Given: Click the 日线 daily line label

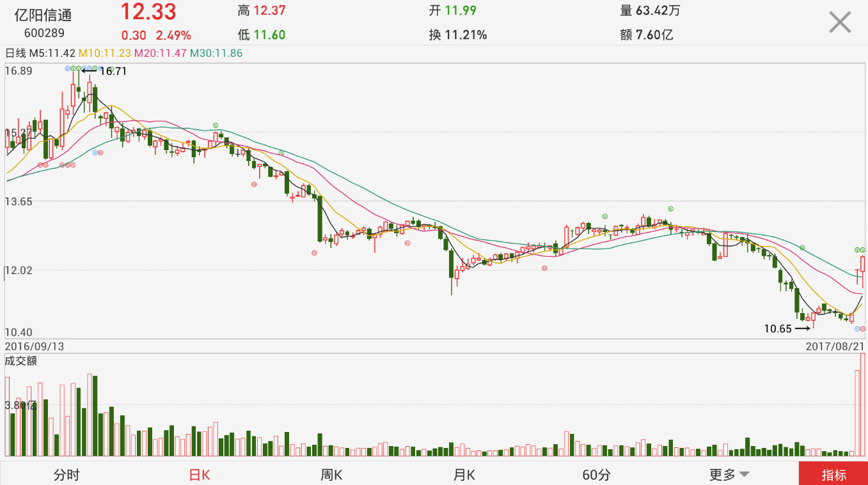Looking at the screenshot, I should pos(15,53).
